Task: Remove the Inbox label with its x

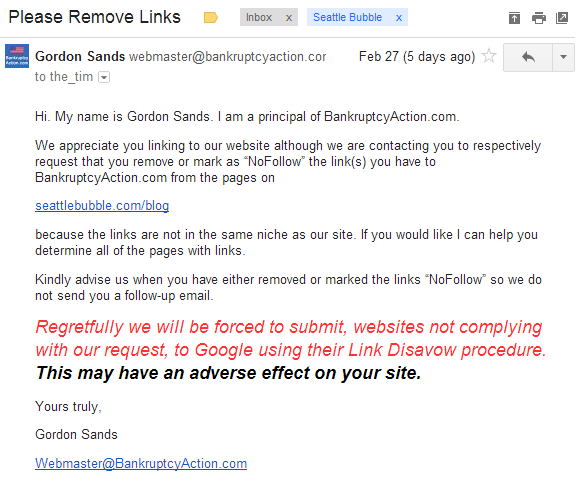Action: pos(289,18)
